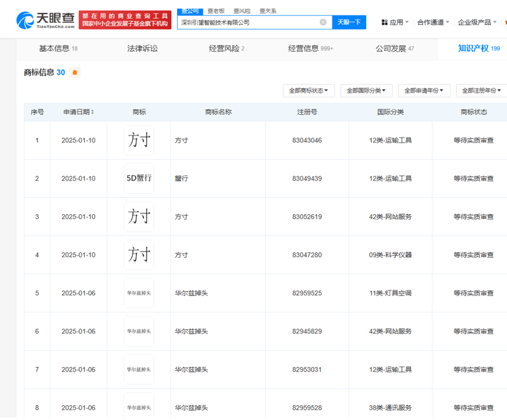The width and height of the screenshot is (507, 420).
Task: Click the 方寸 trademark image in row 1
Action: click(138, 140)
